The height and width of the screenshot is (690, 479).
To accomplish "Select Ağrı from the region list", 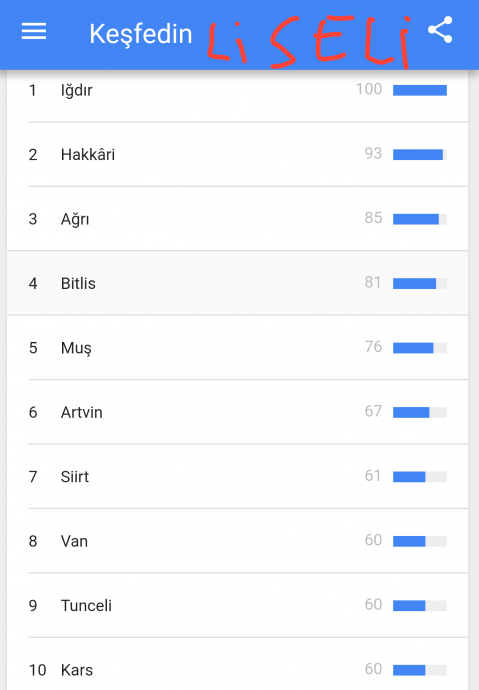I will coord(238,219).
